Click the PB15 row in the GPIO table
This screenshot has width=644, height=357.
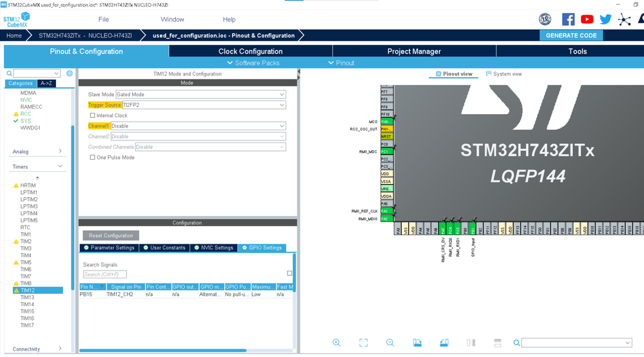186,294
